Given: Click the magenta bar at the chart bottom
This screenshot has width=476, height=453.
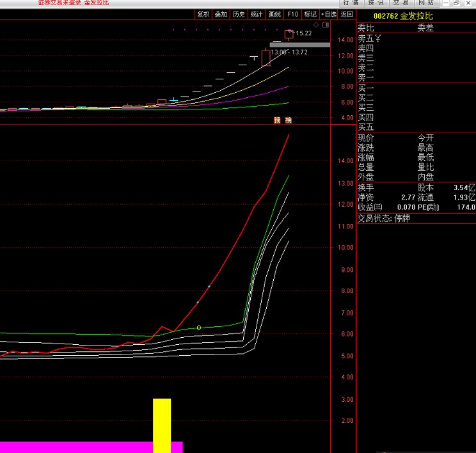Looking at the screenshot, I should [x=91, y=447].
